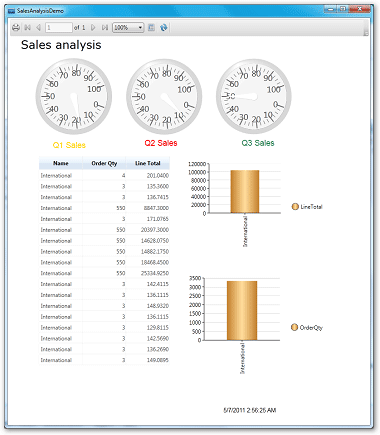Select the 8847.3000 line total cell
Viewport: 380px width, 435px height.
(x=148, y=208)
